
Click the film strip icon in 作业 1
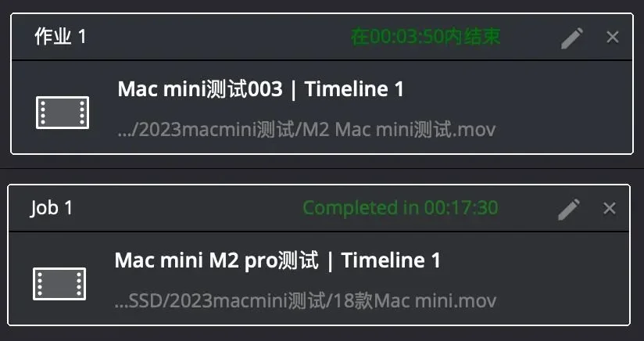[63, 113]
